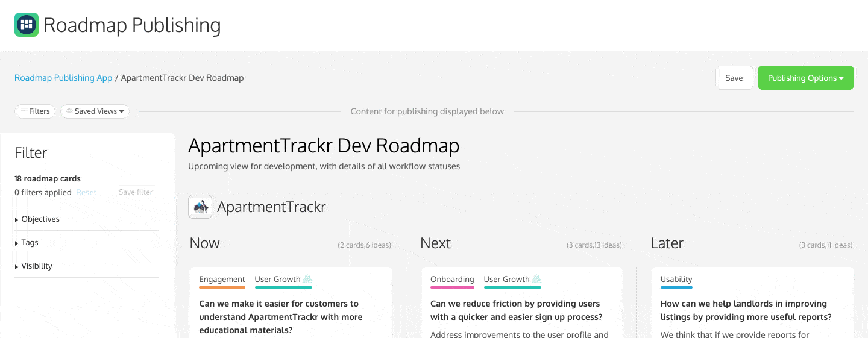Viewport: 868px width, 338px height.
Task: Click the Now column heading
Action: pos(205,243)
